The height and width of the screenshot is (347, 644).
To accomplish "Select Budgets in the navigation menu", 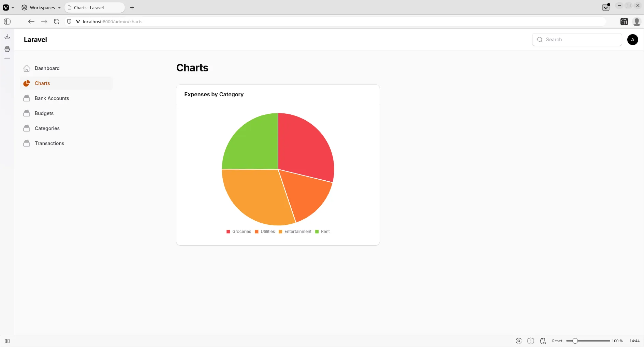I will pyautogui.click(x=44, y=113).
